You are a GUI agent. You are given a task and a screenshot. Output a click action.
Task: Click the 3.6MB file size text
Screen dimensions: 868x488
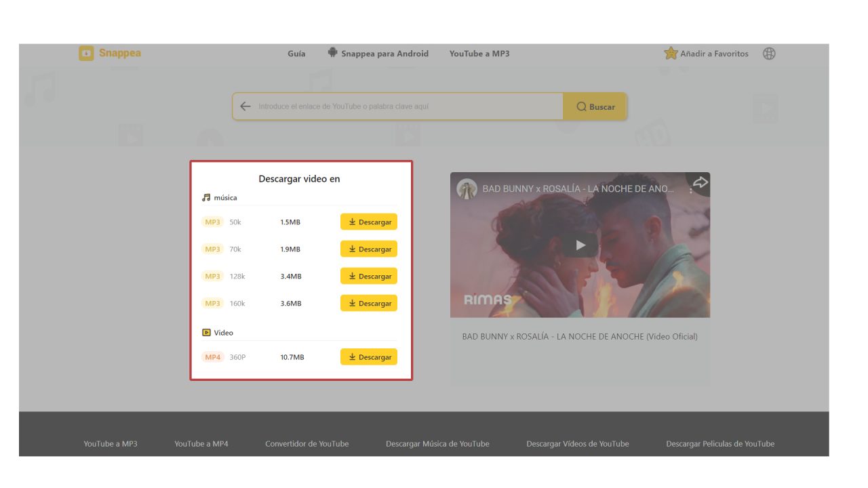click(291, 304)
